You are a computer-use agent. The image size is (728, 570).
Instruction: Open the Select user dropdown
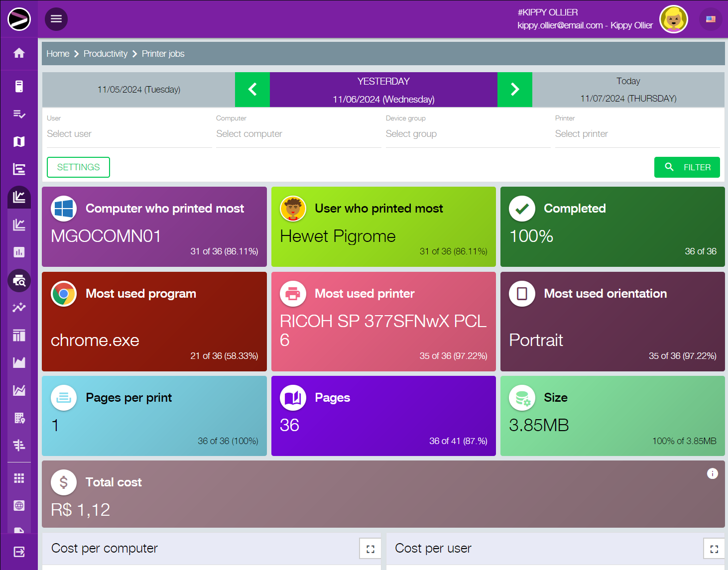coord(129,134)
